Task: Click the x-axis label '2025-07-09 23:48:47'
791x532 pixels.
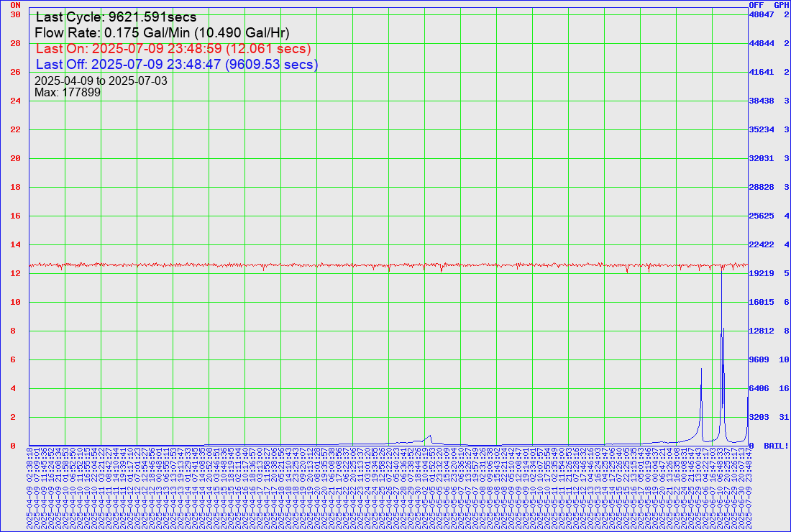Action: 747,488
